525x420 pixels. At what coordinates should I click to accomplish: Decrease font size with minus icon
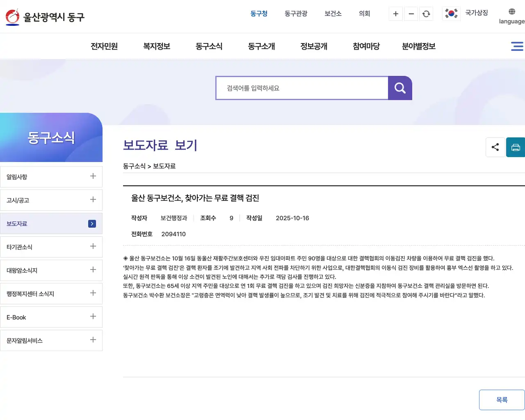click(x=411, y=14)
